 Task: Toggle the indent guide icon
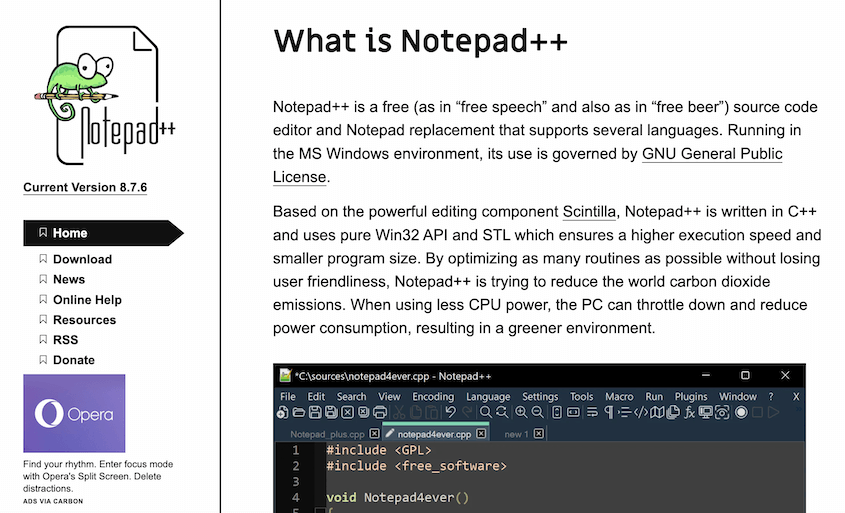click(x=625, y=412)
